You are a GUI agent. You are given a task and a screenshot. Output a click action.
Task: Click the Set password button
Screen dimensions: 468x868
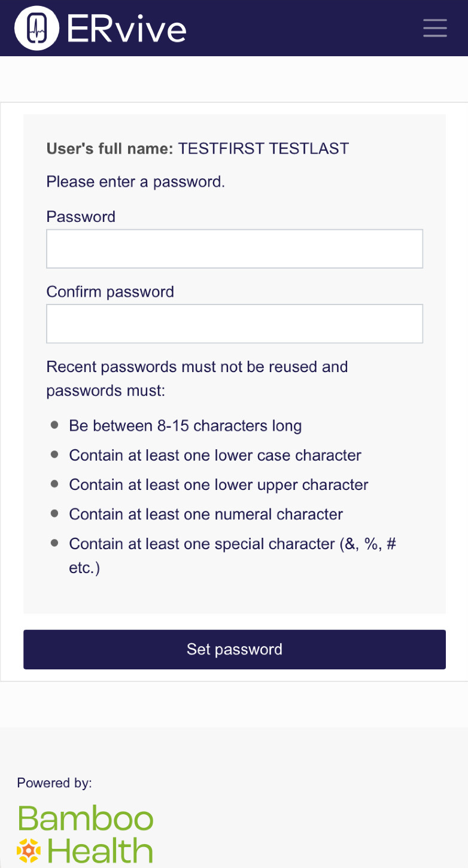point(235,649)
